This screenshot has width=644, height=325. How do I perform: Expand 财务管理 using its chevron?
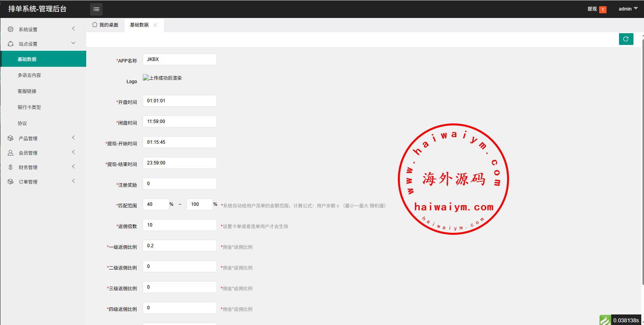(x=73, y=167)
